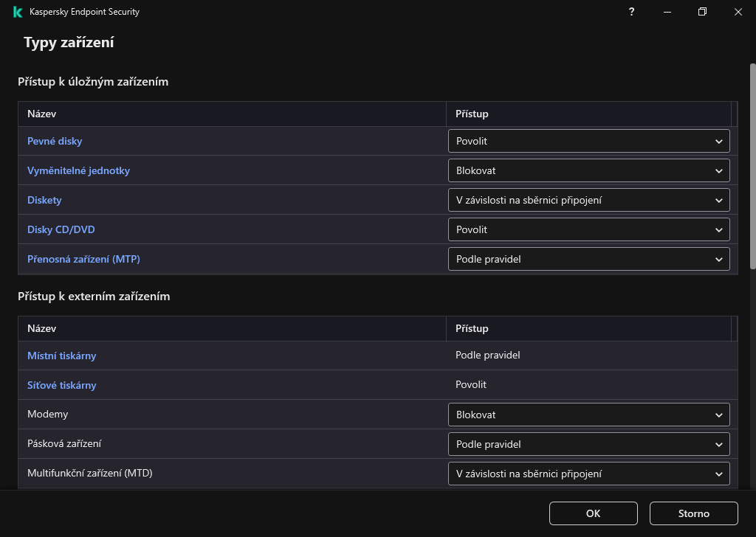Open Přenosná zařízení (MTP) access dropdown

(588, 259)
